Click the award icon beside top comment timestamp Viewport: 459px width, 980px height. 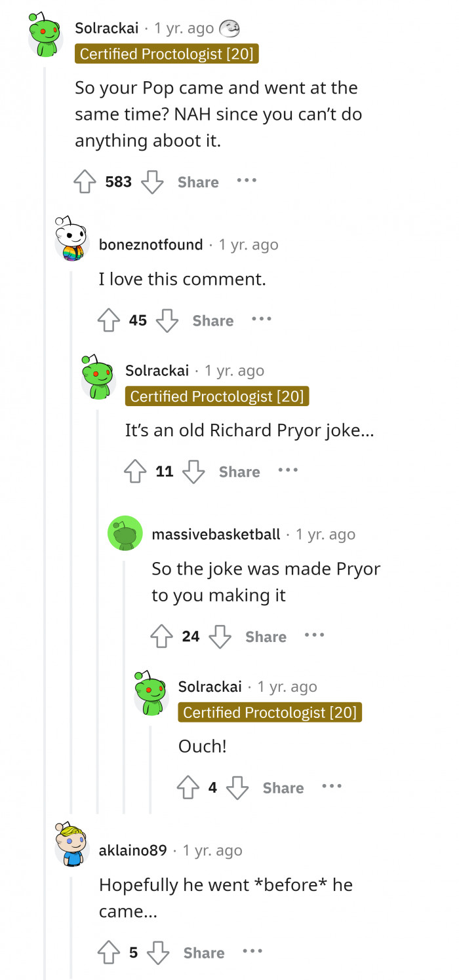click(x=229, y=28)
